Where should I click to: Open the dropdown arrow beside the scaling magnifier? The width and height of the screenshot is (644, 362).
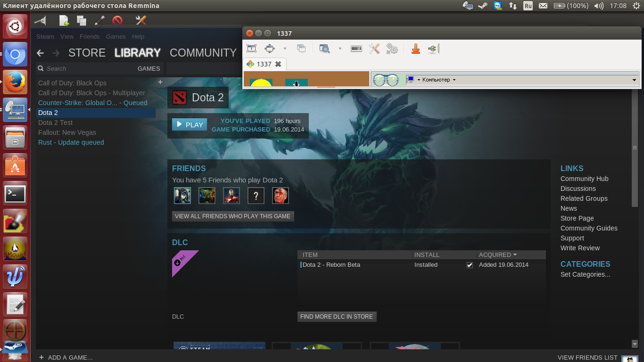(x=340, y=49)
